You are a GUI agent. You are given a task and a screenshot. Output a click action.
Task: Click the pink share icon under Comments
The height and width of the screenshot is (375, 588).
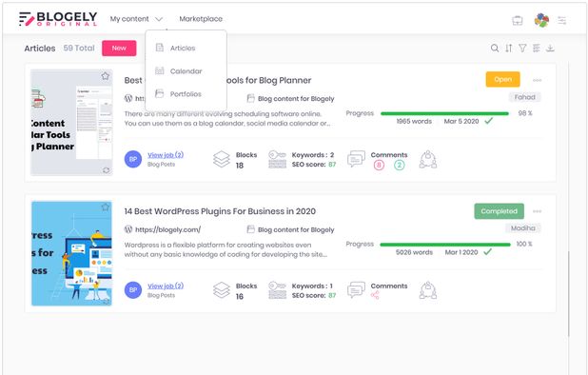(x=375, y=295)
